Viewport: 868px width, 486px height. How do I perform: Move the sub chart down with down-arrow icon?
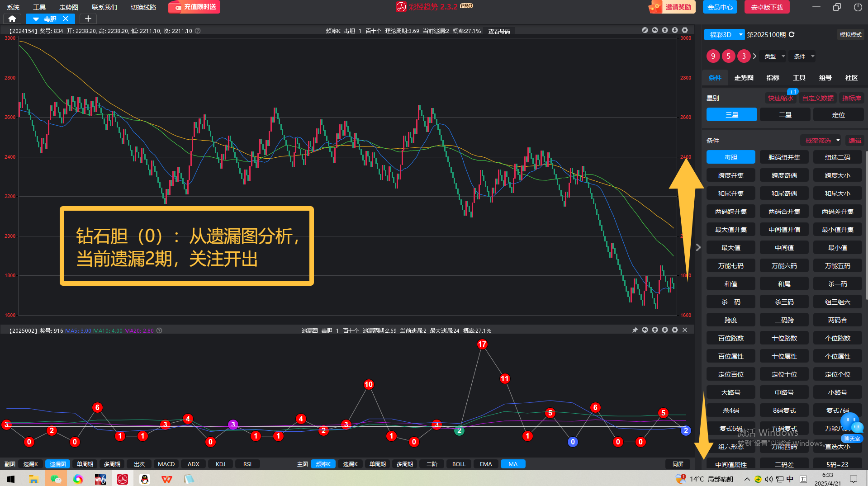pos(665,330)
